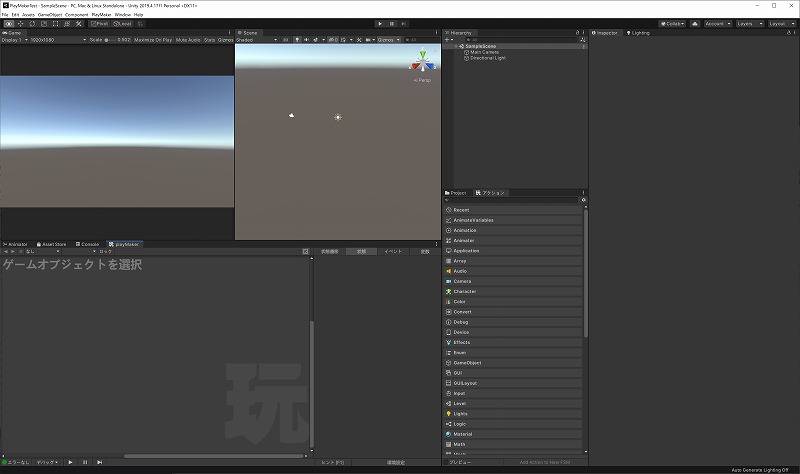Open the 1920x1080 resolution dropdown
The height and width of the screenshot is (474, 800).
pos(58,40)
